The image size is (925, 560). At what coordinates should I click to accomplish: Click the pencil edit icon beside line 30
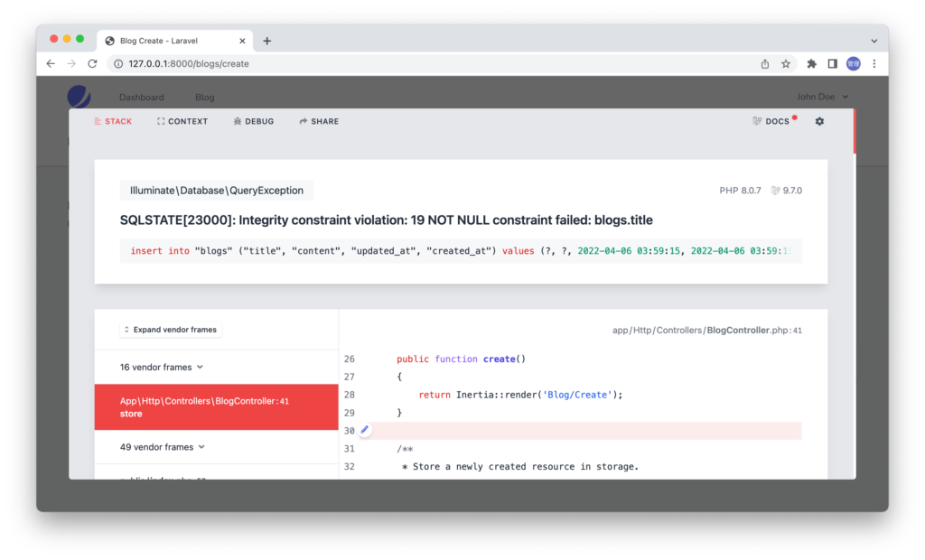(x=363, y=430)
